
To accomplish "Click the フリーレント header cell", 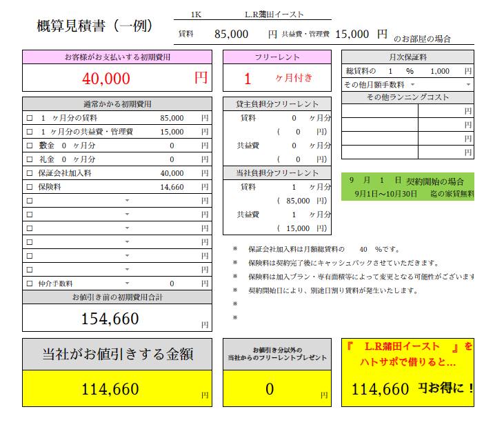I will click(x=277, y=57).
